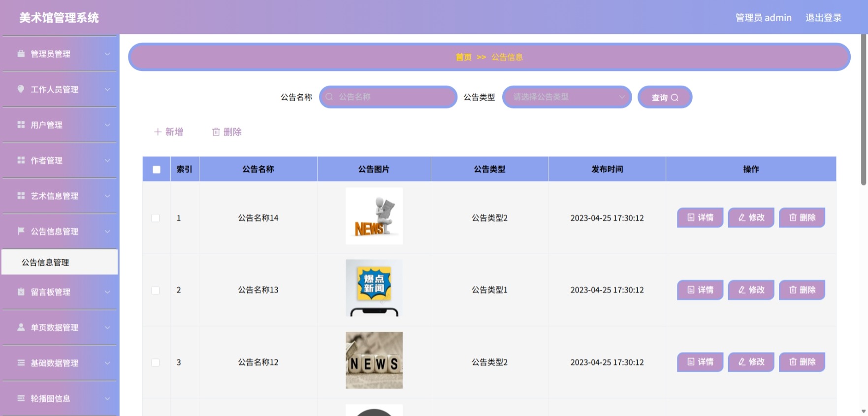
Task: Open the 轮播图信息 sidebar menu
Action: tap(60, 398)
